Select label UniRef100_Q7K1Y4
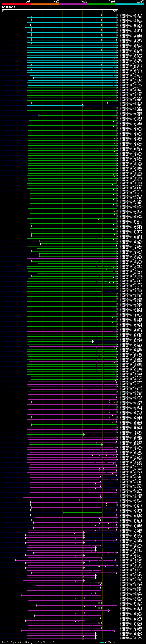The width and height of the screenshot is (146, 644). (x=131, y=608)
